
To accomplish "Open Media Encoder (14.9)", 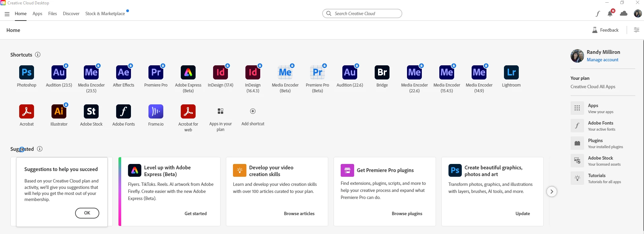I will (x=479, y=72).
